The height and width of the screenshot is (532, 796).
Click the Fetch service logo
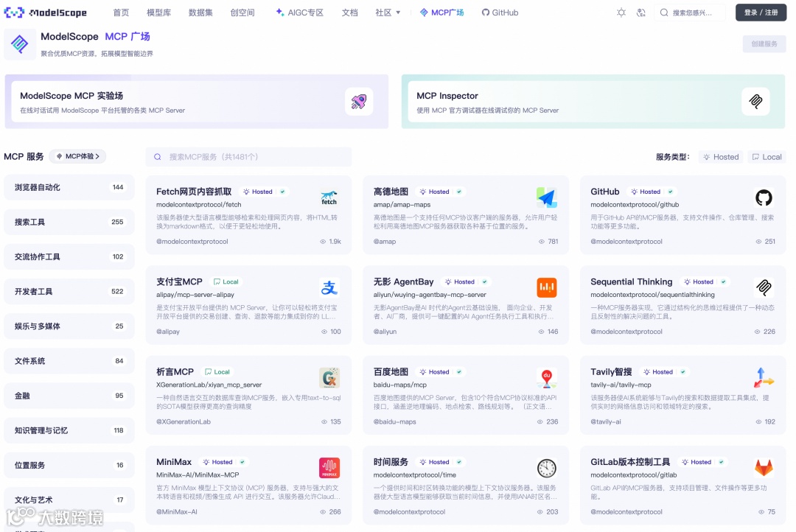(x=329, y=197)
